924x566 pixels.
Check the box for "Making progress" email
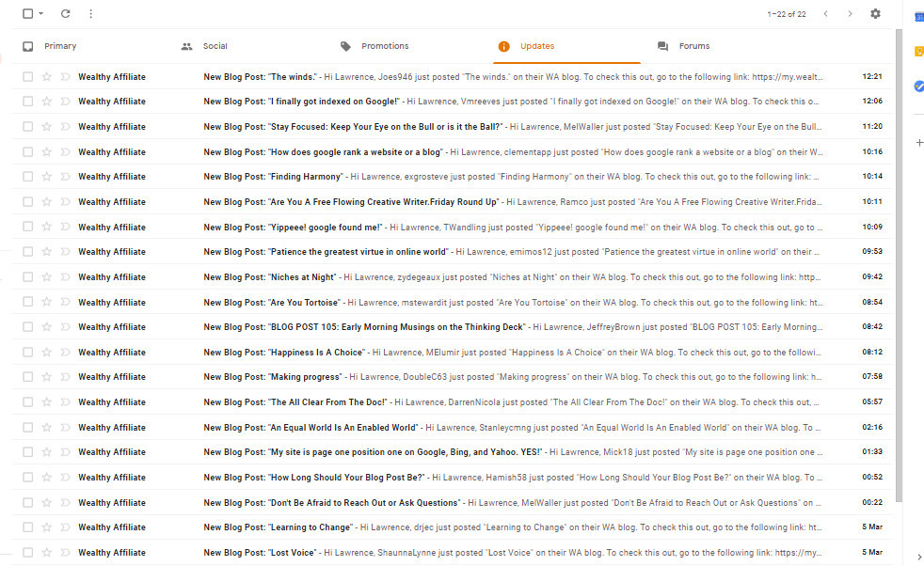[27, 377]
